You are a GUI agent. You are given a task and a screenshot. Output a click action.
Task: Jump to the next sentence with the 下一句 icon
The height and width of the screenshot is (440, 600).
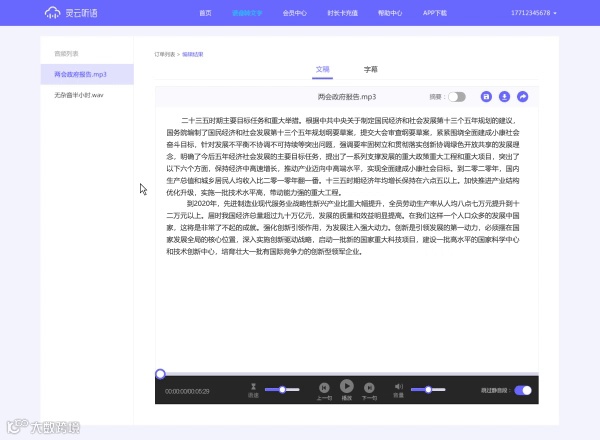point(369,388)
